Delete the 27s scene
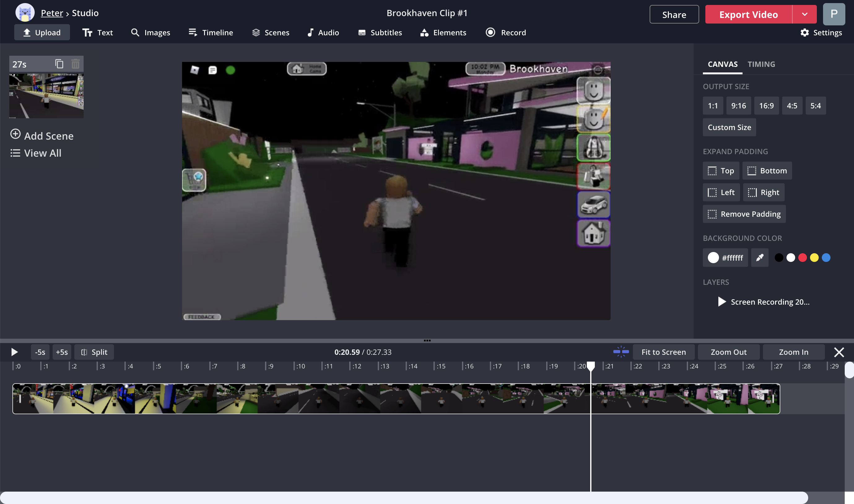 tap(75, 63)
